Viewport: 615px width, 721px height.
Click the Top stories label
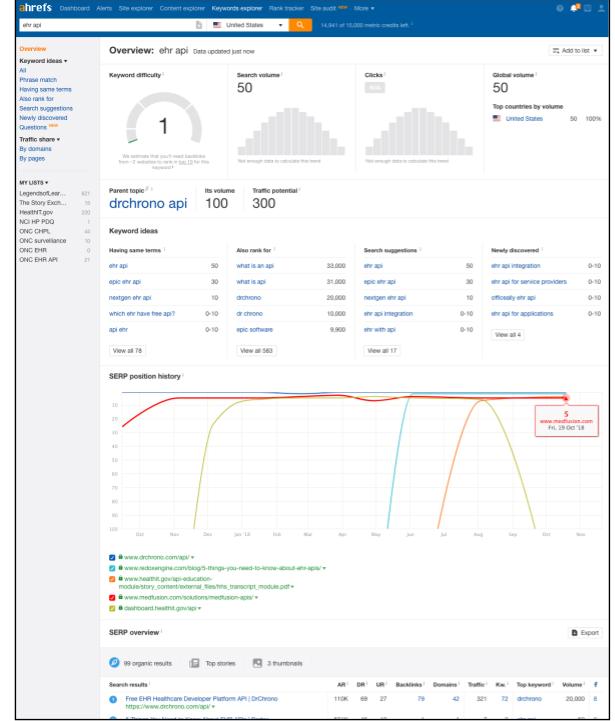coord(220,664)
